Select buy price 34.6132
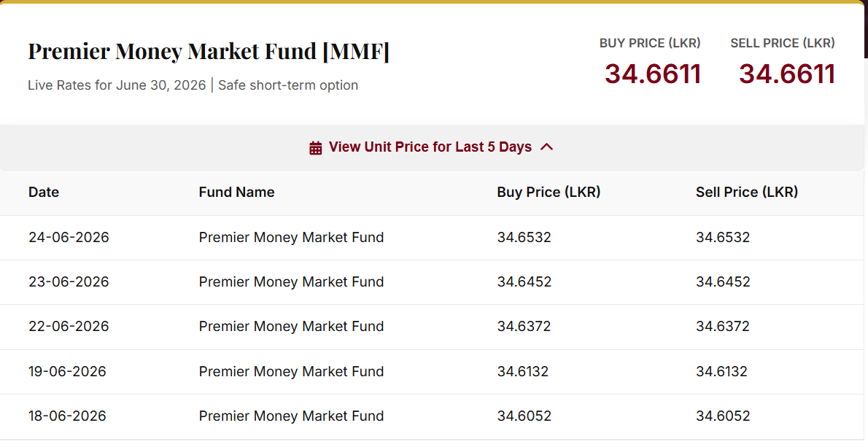This screenshot has width=868, height=447. [522, 371]
